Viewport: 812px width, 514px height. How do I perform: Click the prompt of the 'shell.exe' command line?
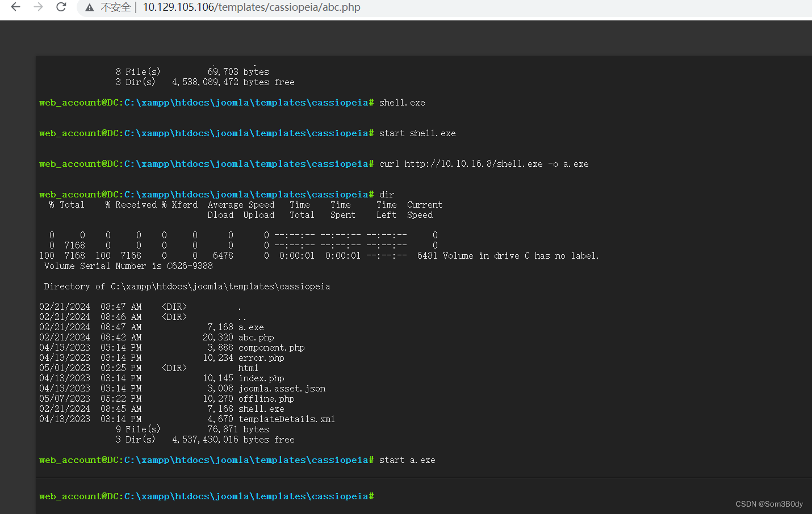pos(207,103)
